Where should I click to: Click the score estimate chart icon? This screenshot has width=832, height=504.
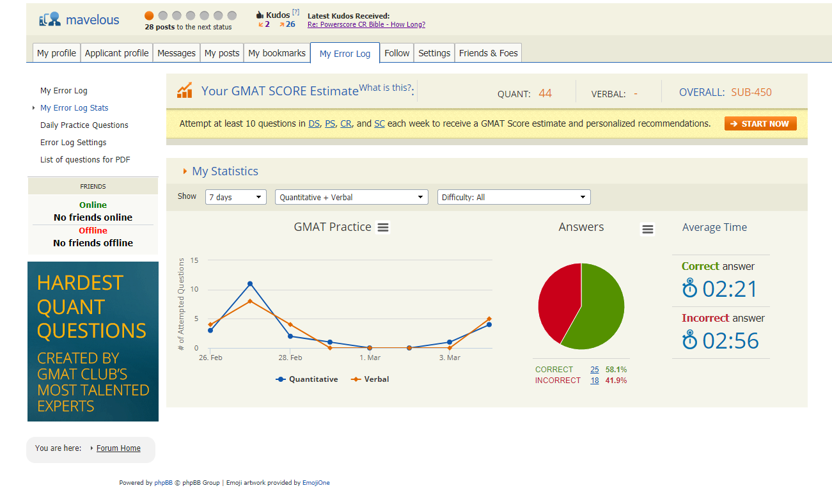(185, 90)
